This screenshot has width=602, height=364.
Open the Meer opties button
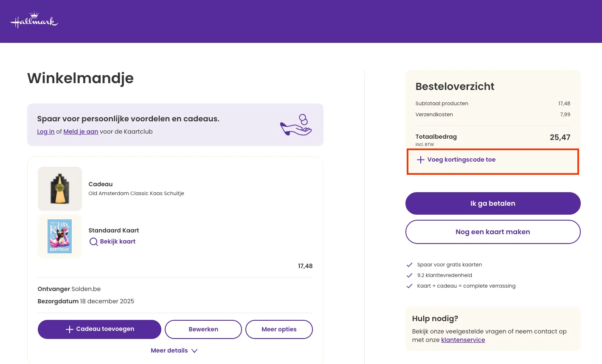[x=279, y=329]
